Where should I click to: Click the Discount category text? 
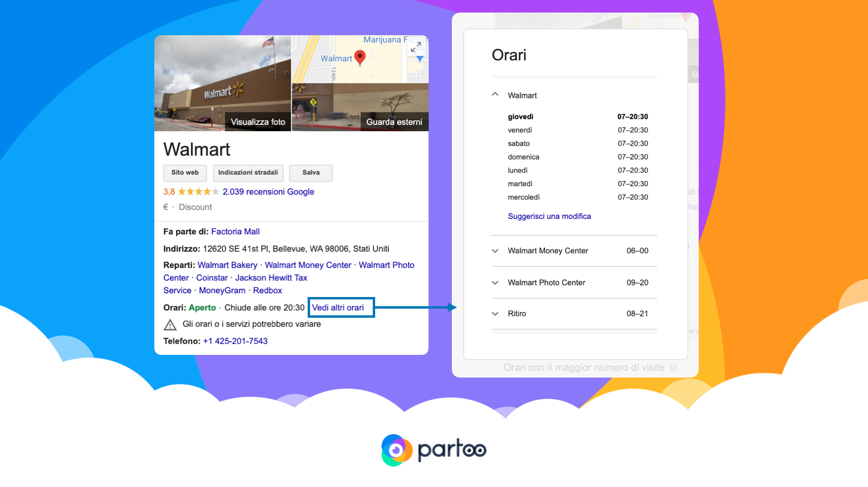[x=195, y=207]
